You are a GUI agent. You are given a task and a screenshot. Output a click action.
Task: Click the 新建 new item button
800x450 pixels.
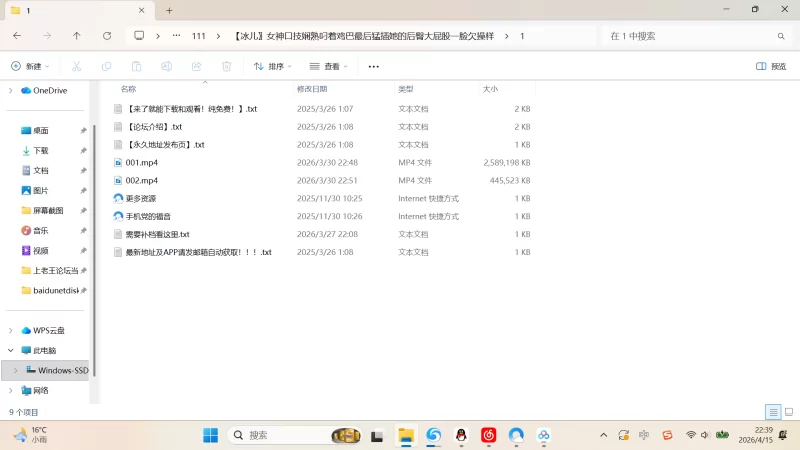click(x=30, y=66)
